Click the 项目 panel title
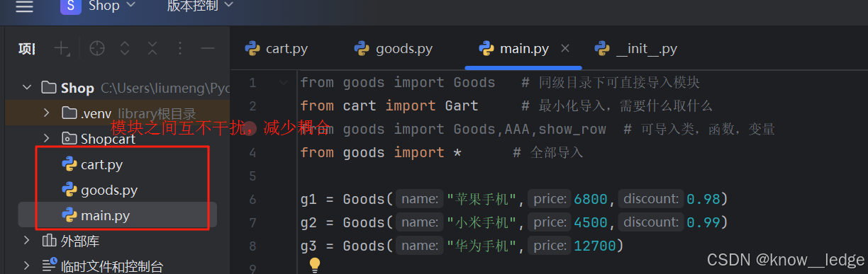Image resolution: width=868 pixels, height=274 pixels. coord(27,48)
